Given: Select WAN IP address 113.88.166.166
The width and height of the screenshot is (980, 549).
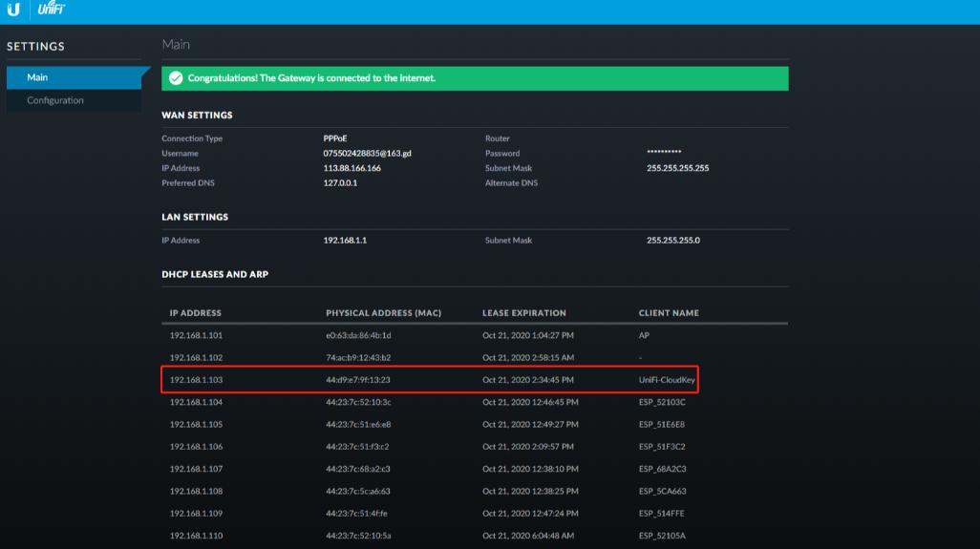Looking at the screenshot, I should click(352, 168).
